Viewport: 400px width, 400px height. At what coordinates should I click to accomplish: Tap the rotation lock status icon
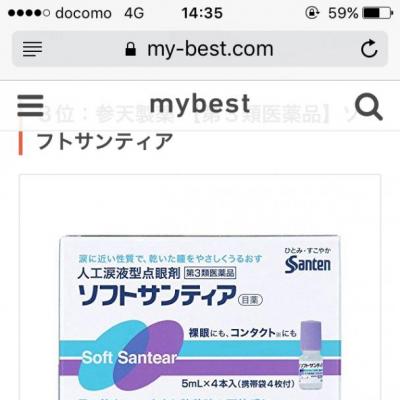click(312, 13)
